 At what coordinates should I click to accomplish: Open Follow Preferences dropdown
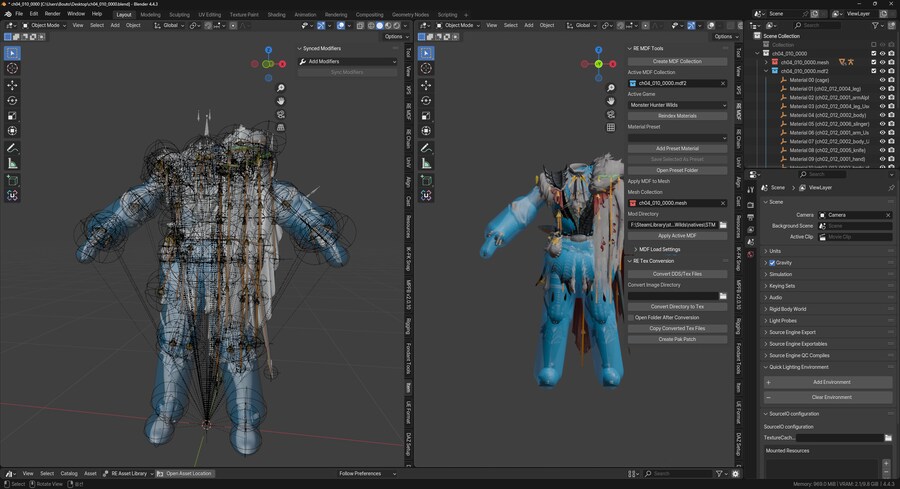(x=367, y=474)
